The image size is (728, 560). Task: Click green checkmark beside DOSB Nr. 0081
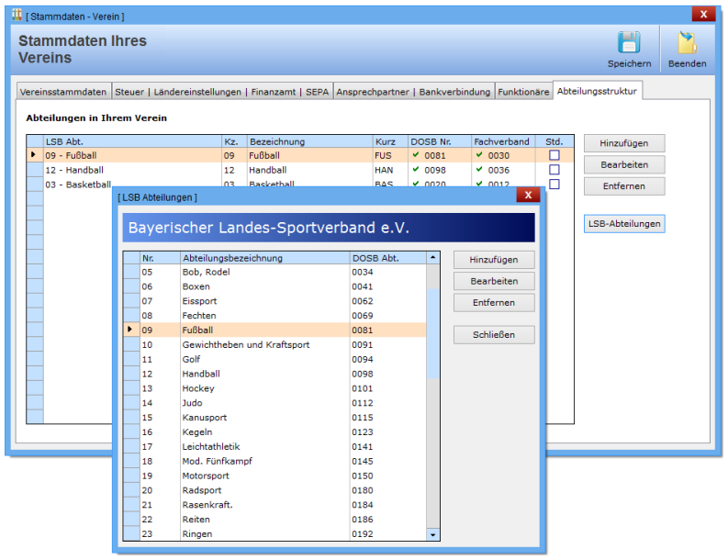coord(416,155)
